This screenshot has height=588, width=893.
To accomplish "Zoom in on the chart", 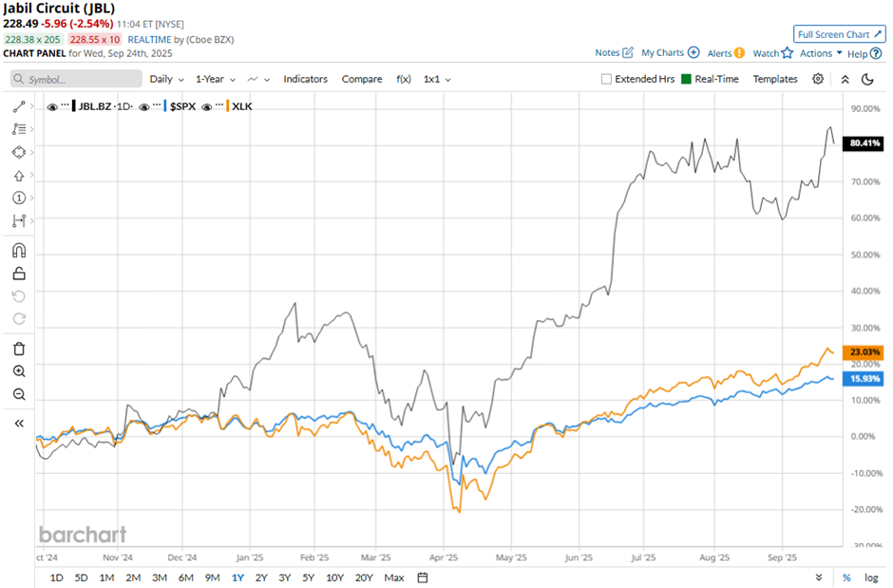I will coord(19,371).
